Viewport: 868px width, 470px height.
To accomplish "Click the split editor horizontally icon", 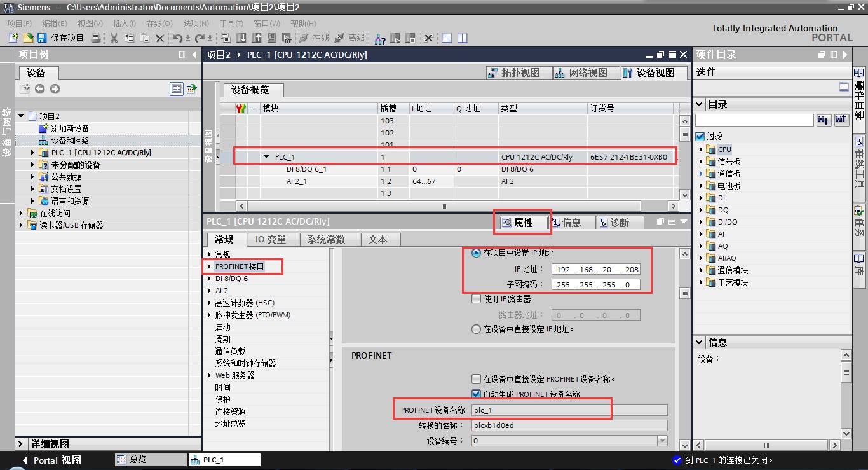I will [447, 38].
